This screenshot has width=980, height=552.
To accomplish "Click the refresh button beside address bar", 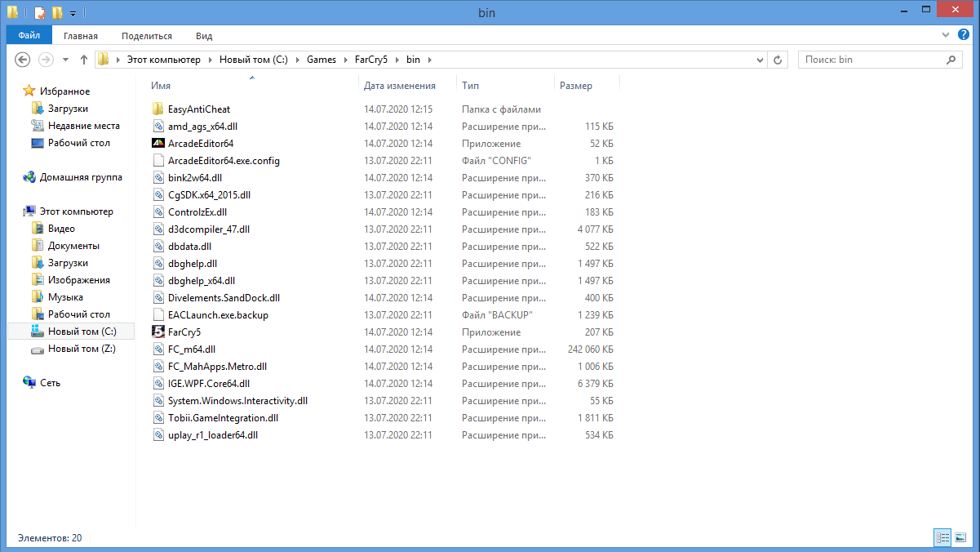I will (x=778, y=60).
